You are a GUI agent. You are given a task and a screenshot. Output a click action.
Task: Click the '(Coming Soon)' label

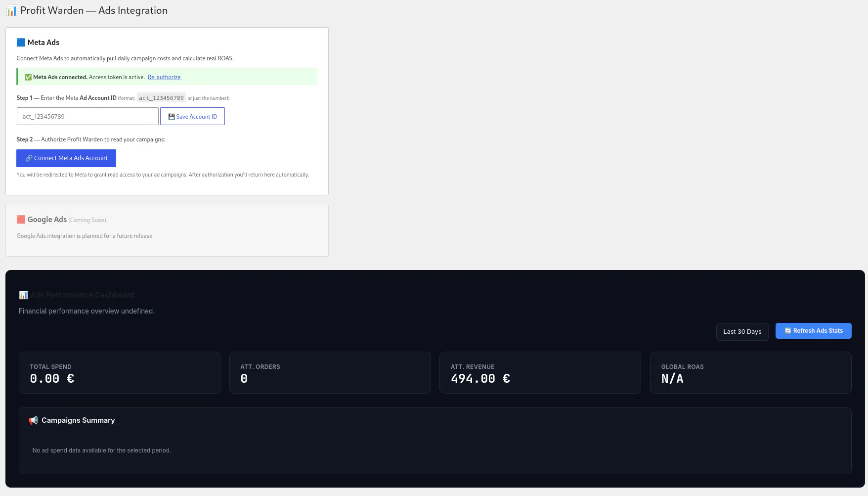click(x=87, y=220)
